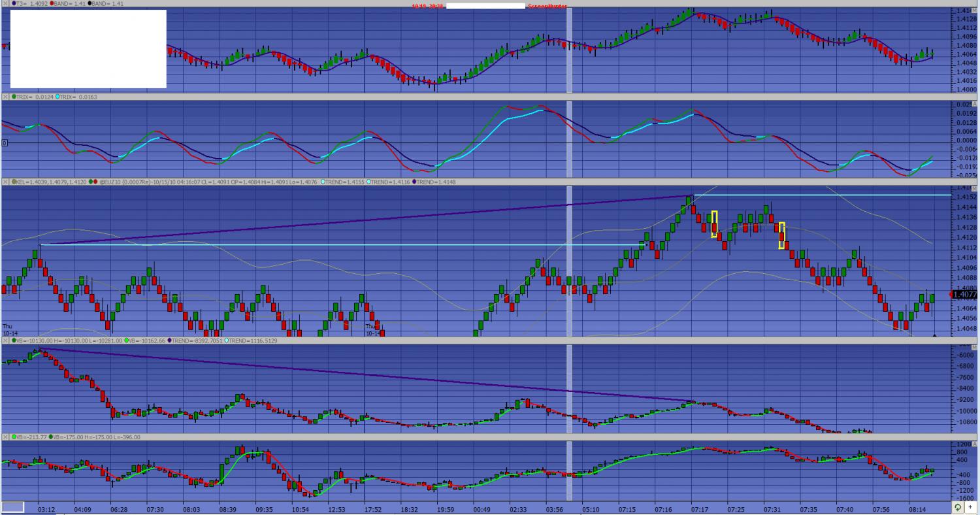Click the red BAND study marker dot
The height and width of the screenshot is (515, 980).
52,3
